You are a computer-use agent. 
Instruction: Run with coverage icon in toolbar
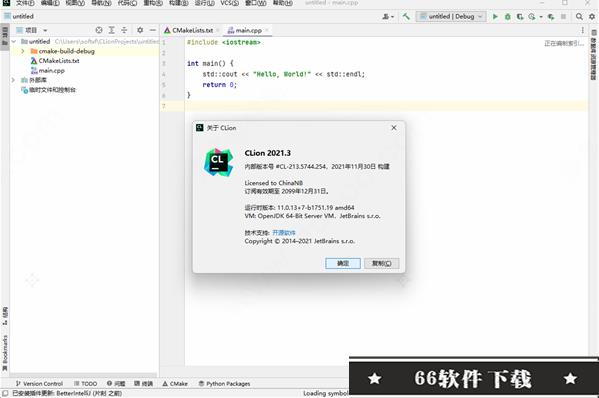click(x=520, y=16)
